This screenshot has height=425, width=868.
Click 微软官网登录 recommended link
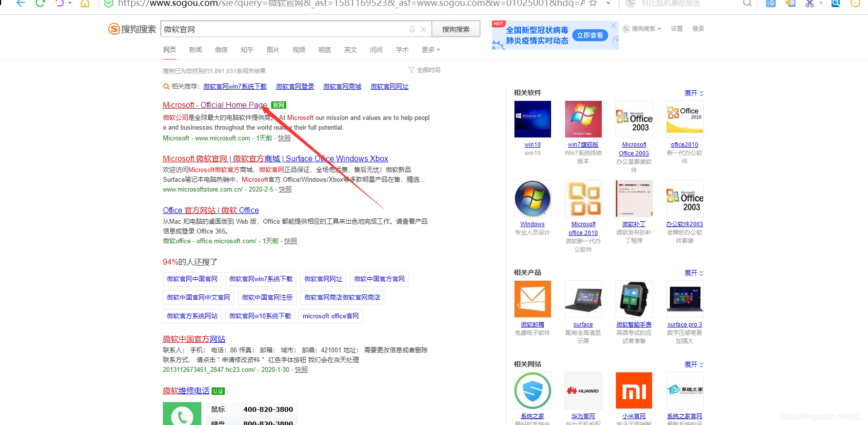295,87
